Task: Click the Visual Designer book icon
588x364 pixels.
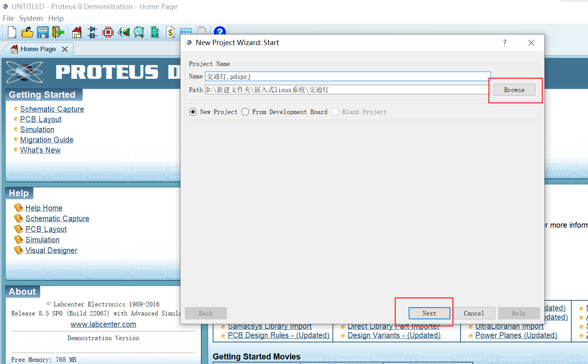Action: 19,250
